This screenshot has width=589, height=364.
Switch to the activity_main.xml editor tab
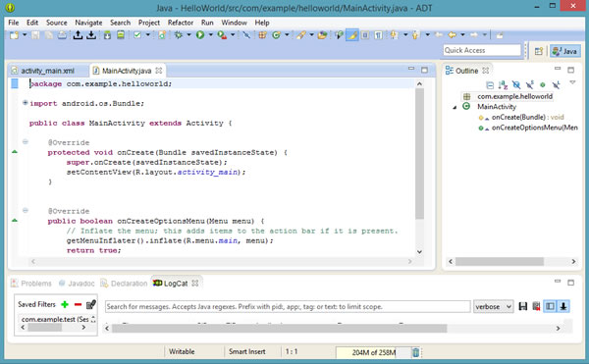47,71
